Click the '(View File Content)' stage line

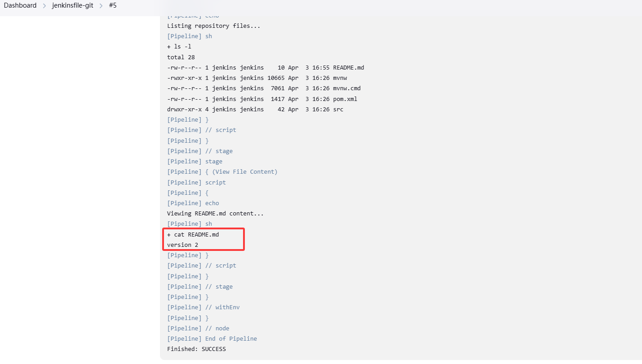click(x=245, y=172)
